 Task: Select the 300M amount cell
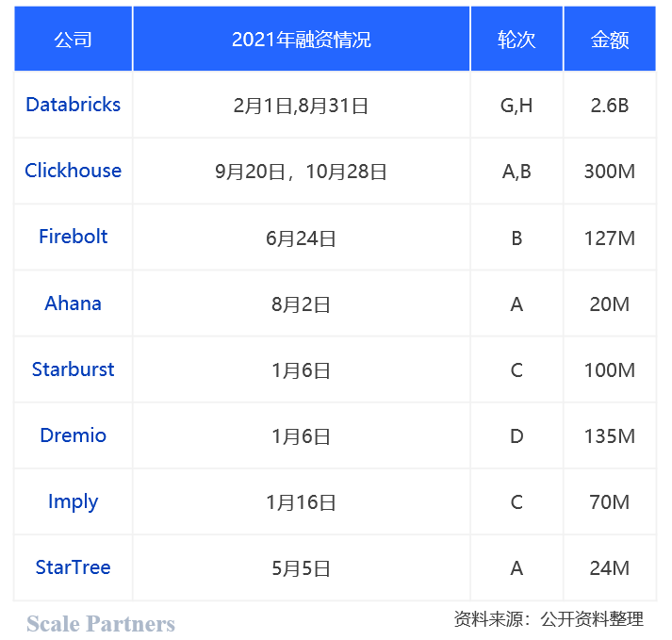pos(610,172)
